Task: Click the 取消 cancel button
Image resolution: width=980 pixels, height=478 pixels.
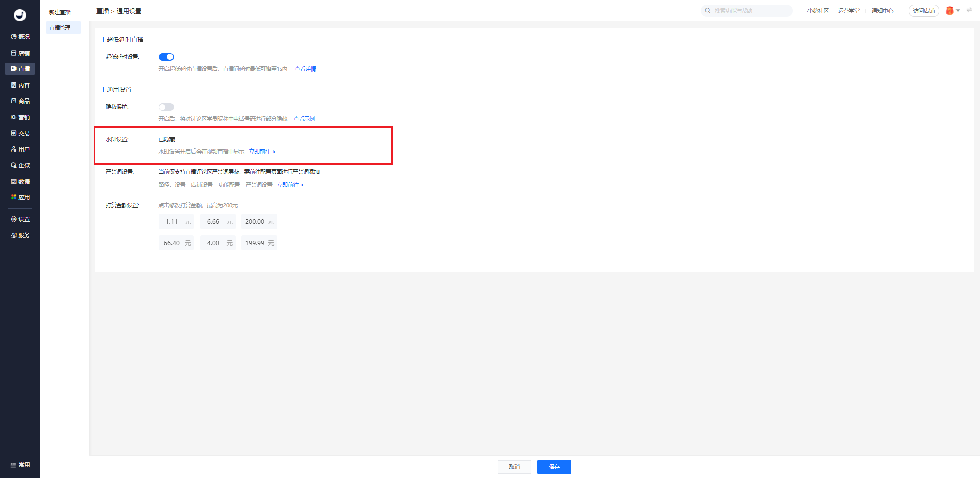Action: (514, 467)
